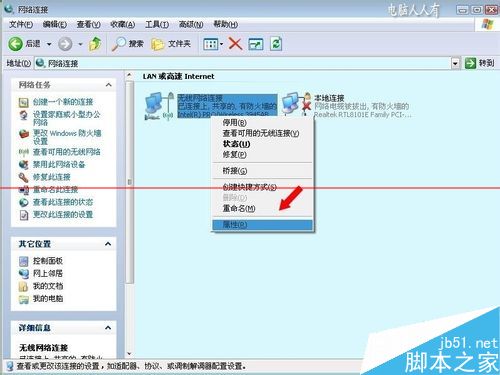Image resolution: width=500 pixels, height=375 pixels.
Task: Click 查看此连接的状态 link
Action: 63,202
